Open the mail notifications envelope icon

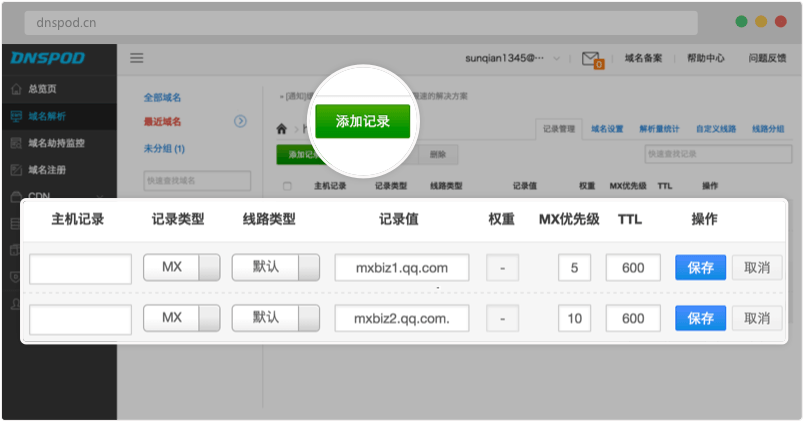click(x=591, y=58)
